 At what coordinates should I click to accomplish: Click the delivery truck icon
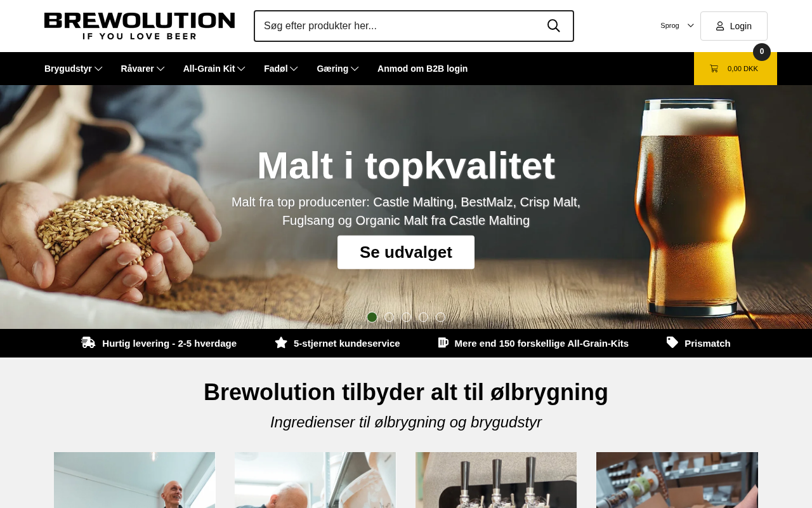tap(88, 343)
